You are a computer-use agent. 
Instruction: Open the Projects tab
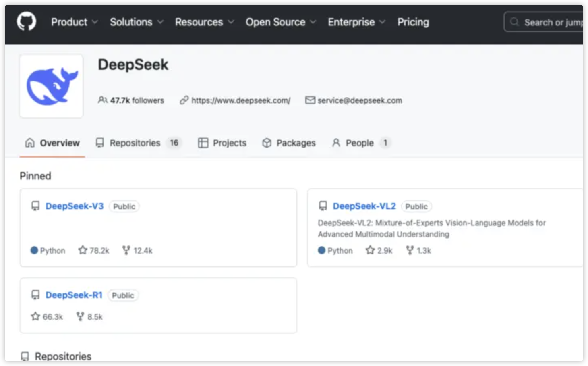pyautogui.click(x=222, y=143)
